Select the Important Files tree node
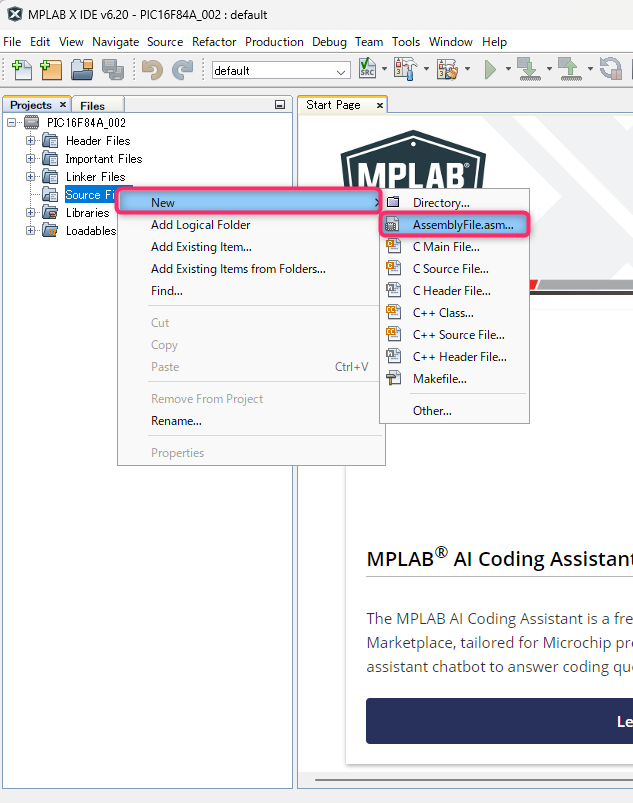This screenshot has width=633, height=803. [x=104, y=158]
